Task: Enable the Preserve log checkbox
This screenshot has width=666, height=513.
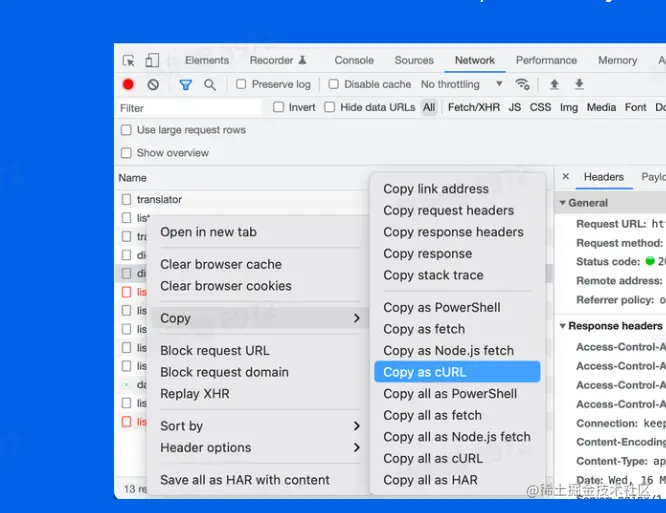Action: click(x=241, y=84)
